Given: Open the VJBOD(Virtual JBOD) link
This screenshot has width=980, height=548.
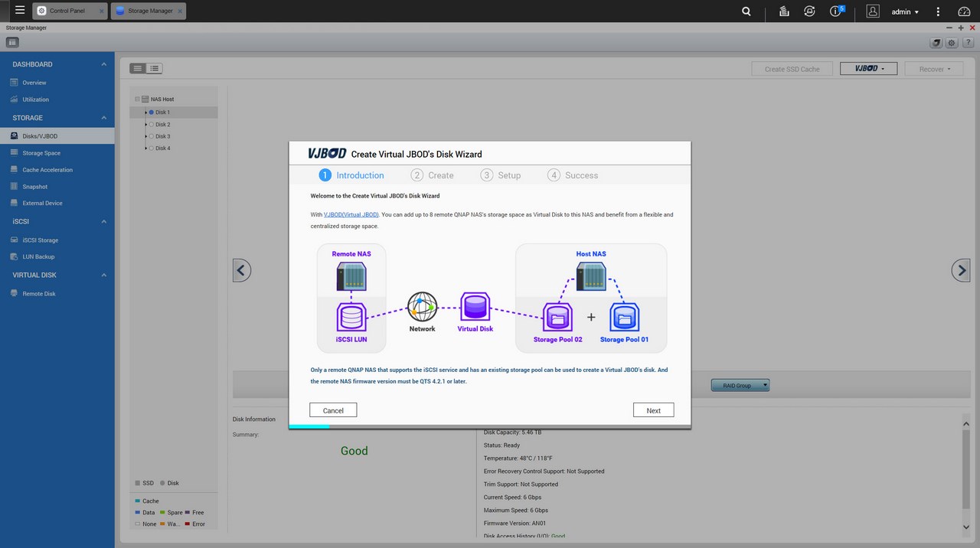Looking at the screenshot, I should coord(351,215).
